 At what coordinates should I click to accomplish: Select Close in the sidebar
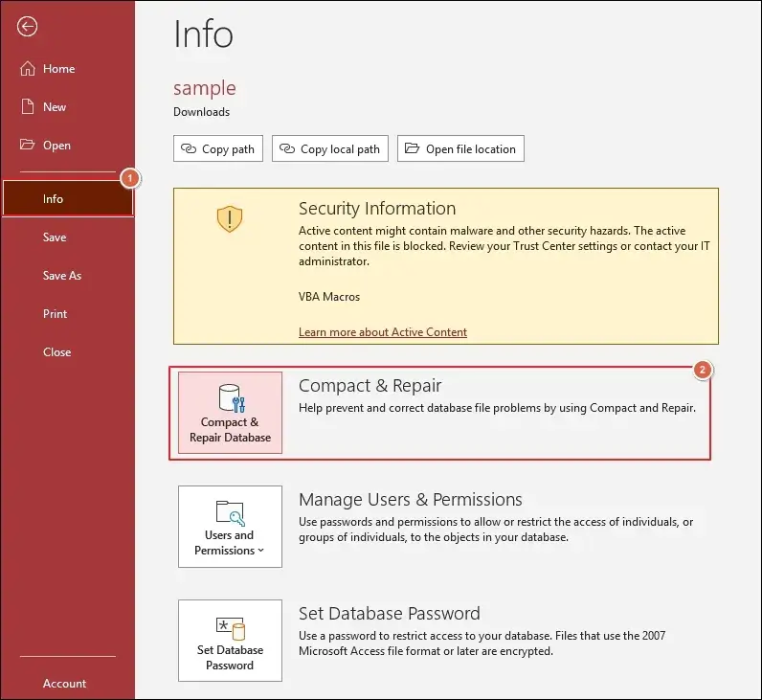[57, 352]
